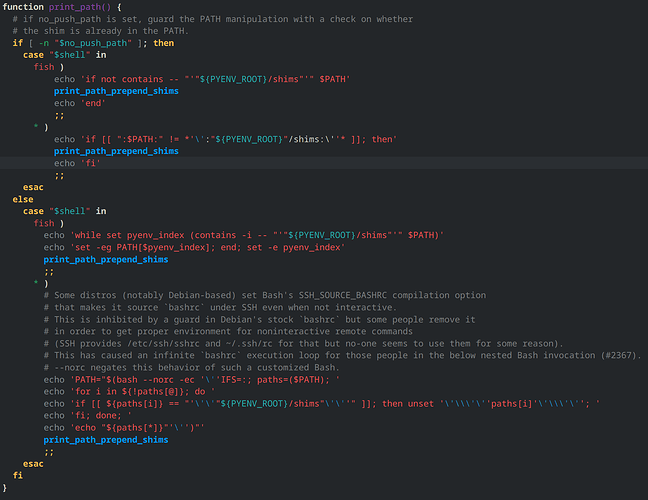Click line echo 'if not contains --'

(x=202, y=79)
